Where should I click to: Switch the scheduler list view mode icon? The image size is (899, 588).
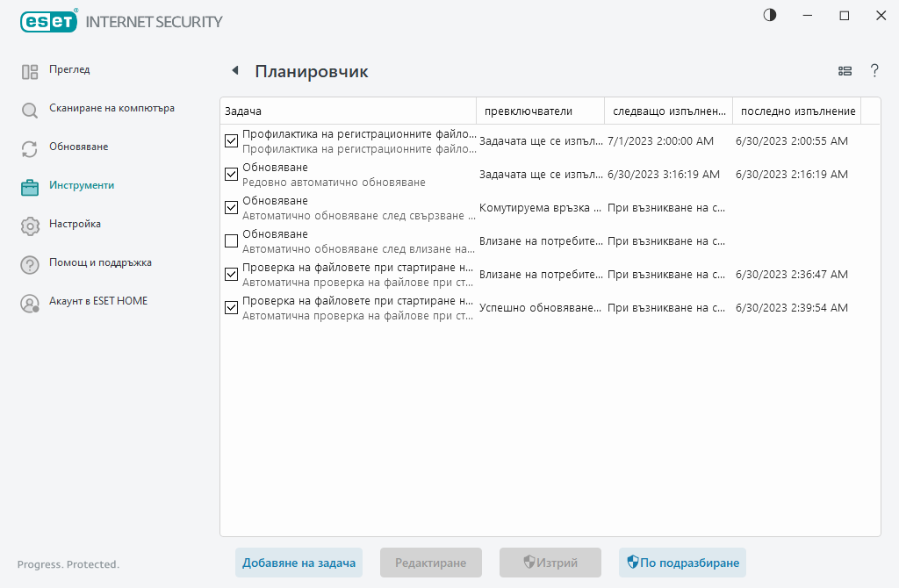click(845, 71)
